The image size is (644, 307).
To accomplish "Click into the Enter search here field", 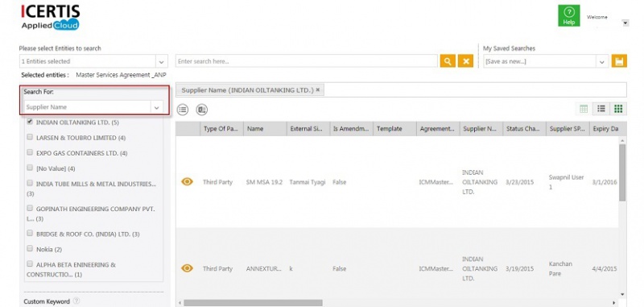I will point(307,61).
